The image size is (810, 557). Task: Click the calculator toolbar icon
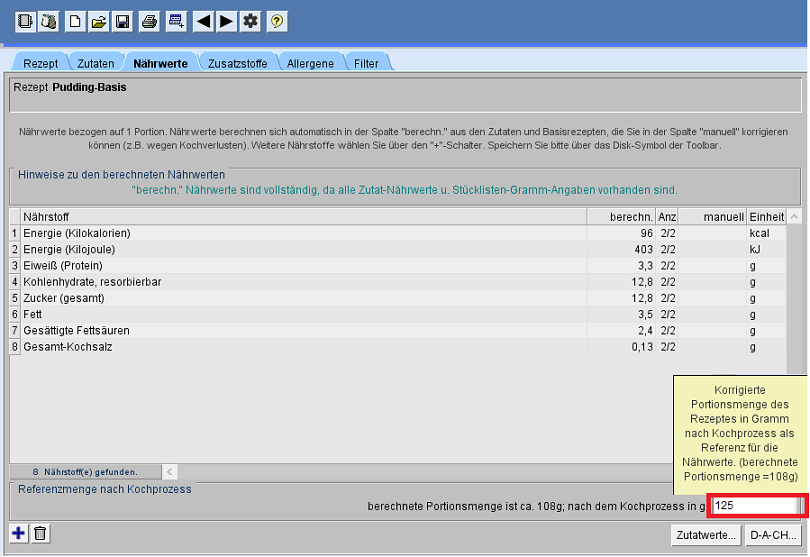175,21
